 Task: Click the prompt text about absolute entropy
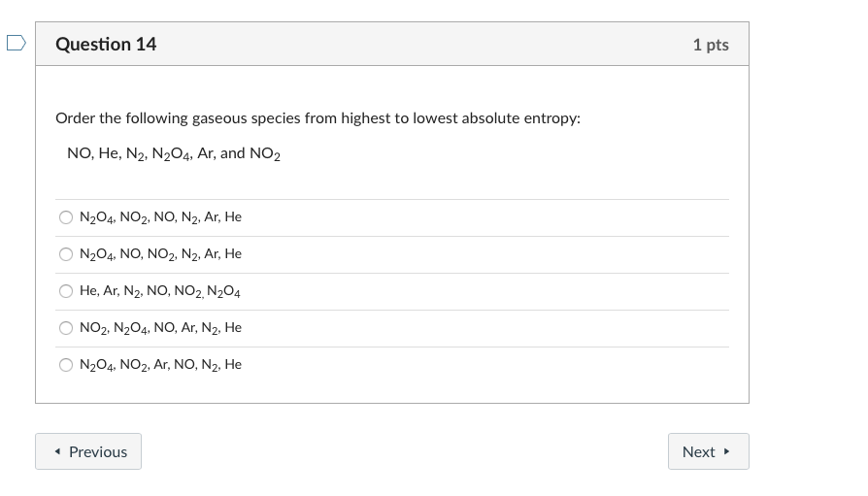[x=317, y=118]
